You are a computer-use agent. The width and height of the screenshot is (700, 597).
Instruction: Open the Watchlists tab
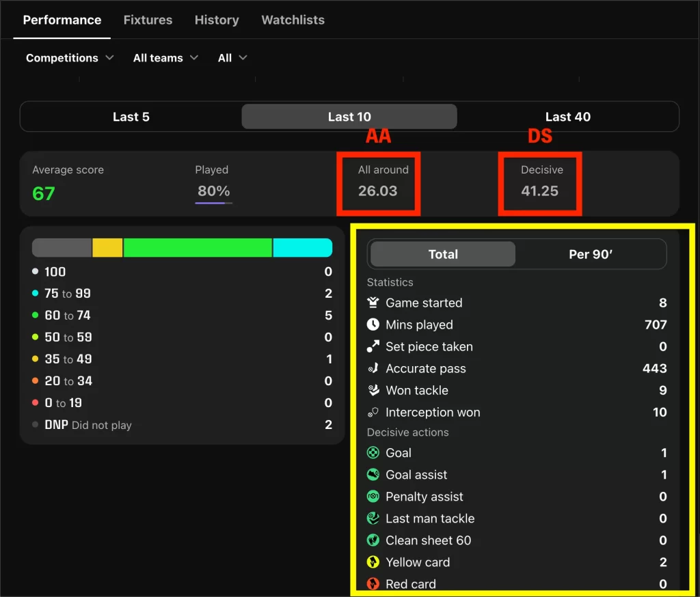(x=293, y=20)
